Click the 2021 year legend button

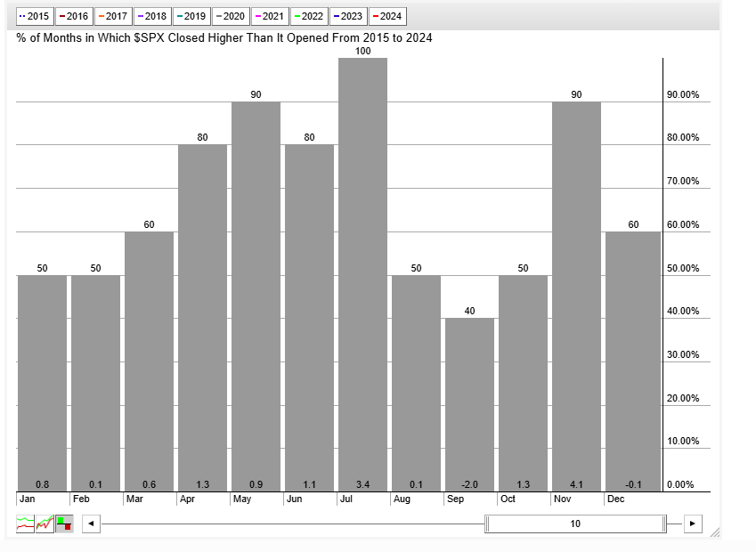[269, 16]
